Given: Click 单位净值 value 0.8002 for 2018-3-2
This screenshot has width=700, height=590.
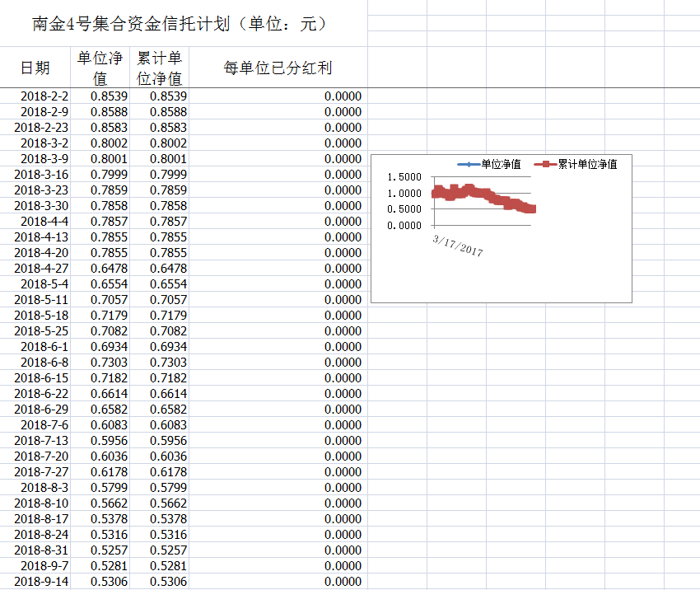Looking at the screenshot, I should click(100, 143).
